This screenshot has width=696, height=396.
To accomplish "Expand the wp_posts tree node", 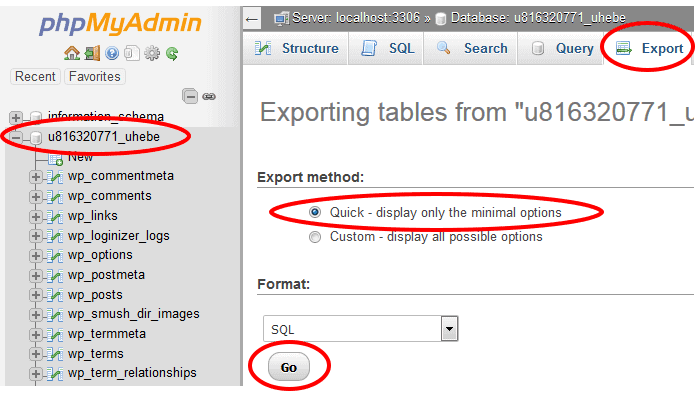I will tap(36, 295).
